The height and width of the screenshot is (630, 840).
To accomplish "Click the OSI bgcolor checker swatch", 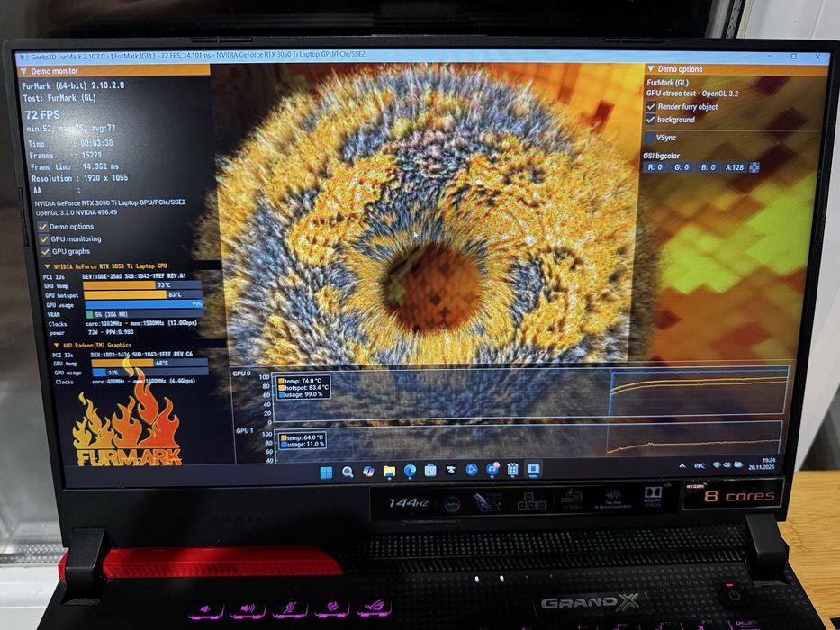I will [x=754, y=167].
